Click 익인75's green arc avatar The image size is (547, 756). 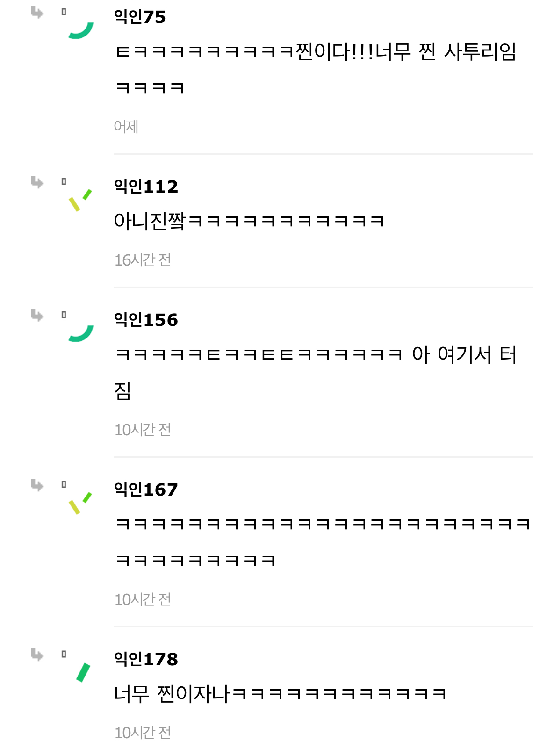point(81,30)
